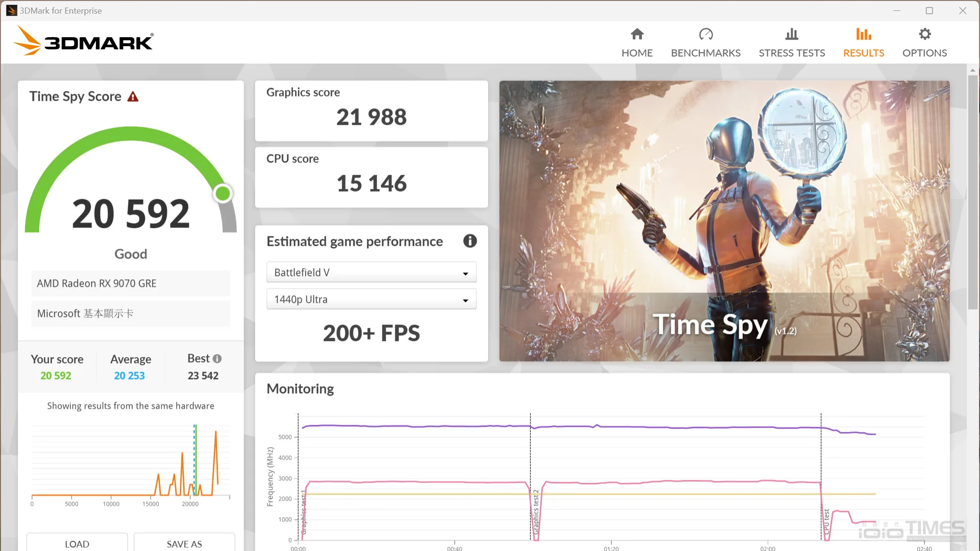Minimize the 3DMark window

[x=897, y=10]
